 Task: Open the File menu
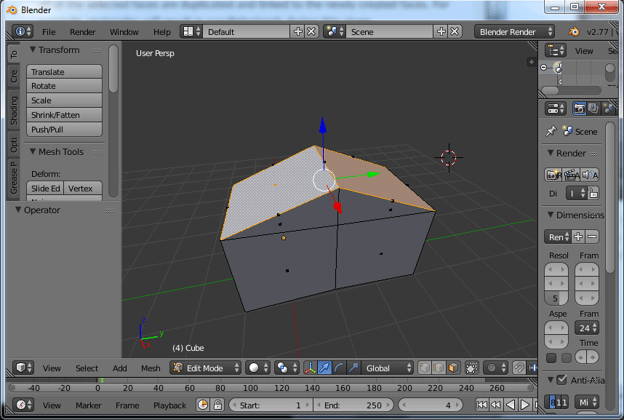[48, 32]
